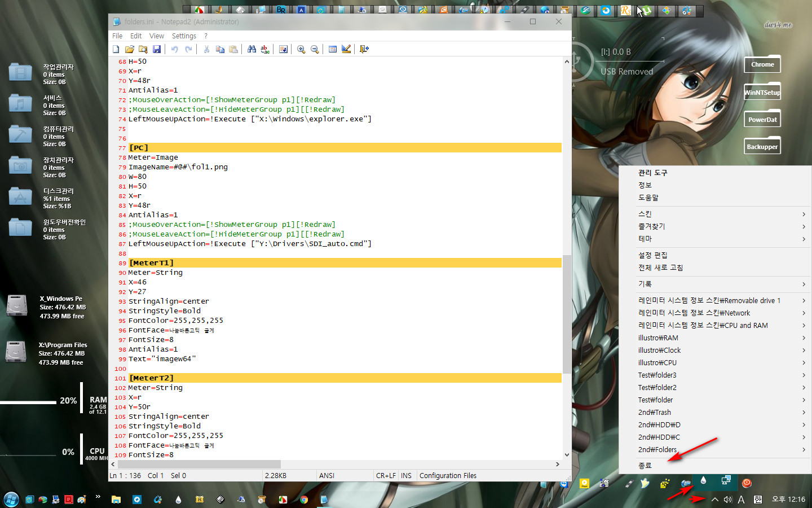Click the volume speaker icon in system tray
Image resolution: width=812 pixels, height=508 pixels.
pos(728,500)
